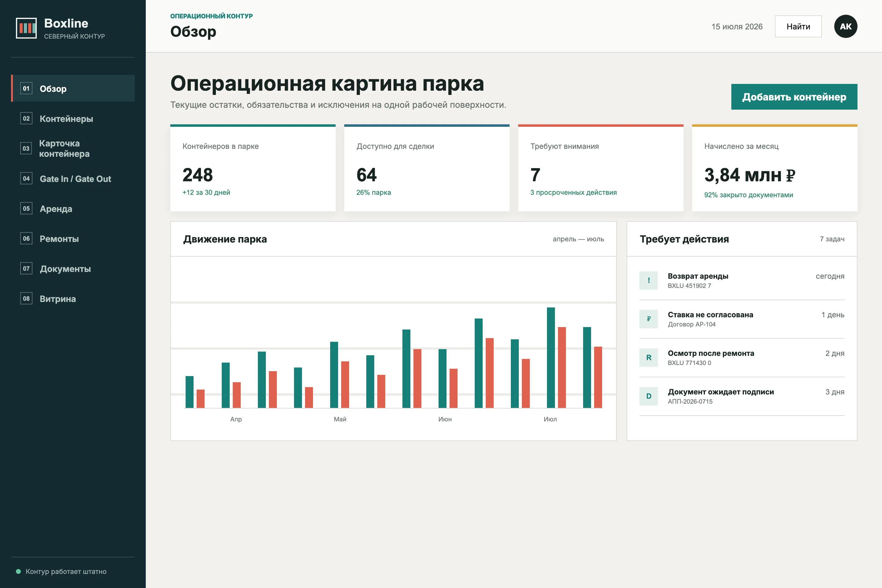Image resolution: width=882 pixels, height=588 pixels.
Task: Open Ремонты section
Action: coord(73,239)
